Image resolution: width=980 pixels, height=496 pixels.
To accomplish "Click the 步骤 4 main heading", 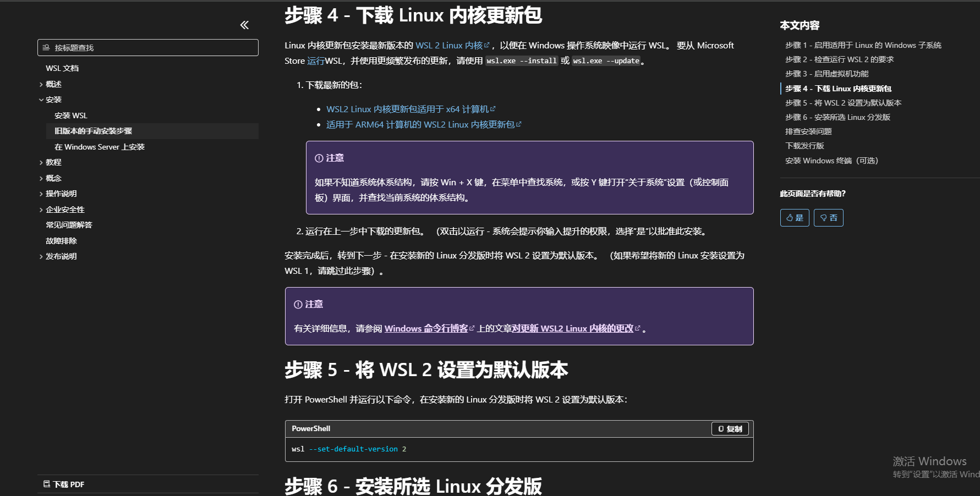I will coord(413,15).
